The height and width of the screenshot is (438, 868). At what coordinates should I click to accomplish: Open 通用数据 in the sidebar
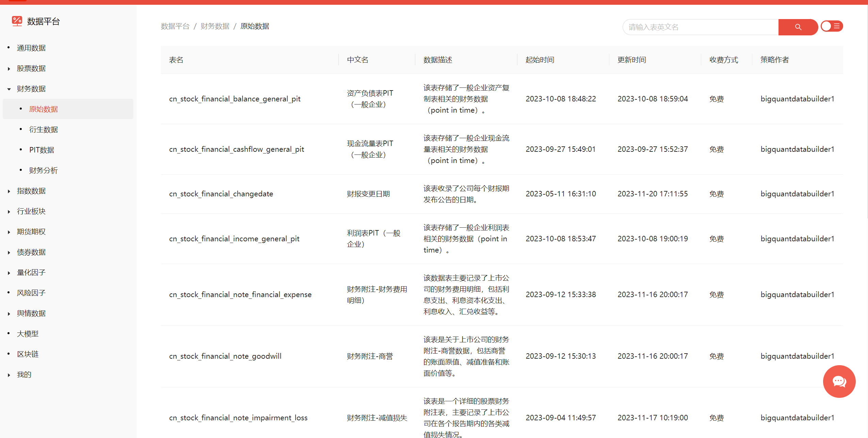[31, 48]
